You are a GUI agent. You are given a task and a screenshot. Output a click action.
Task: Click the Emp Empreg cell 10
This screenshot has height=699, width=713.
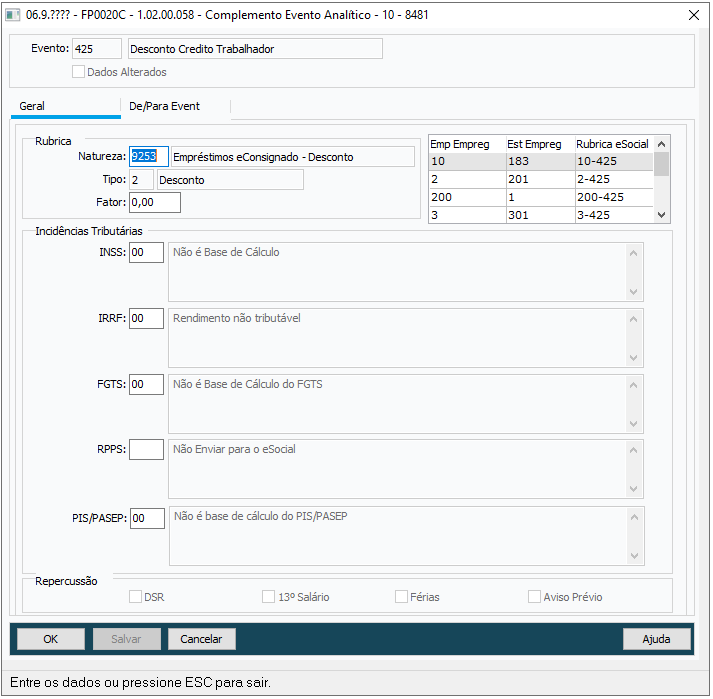pos(467,161)
